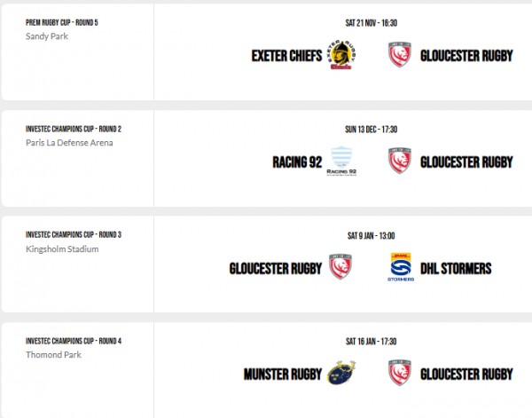Open the Munster Rugby team name
532x418 pixels.
click(x=283, y=375)
